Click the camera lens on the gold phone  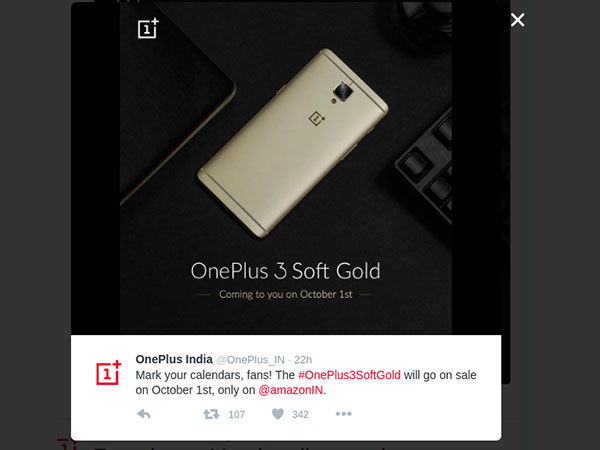tap(343, 92)
